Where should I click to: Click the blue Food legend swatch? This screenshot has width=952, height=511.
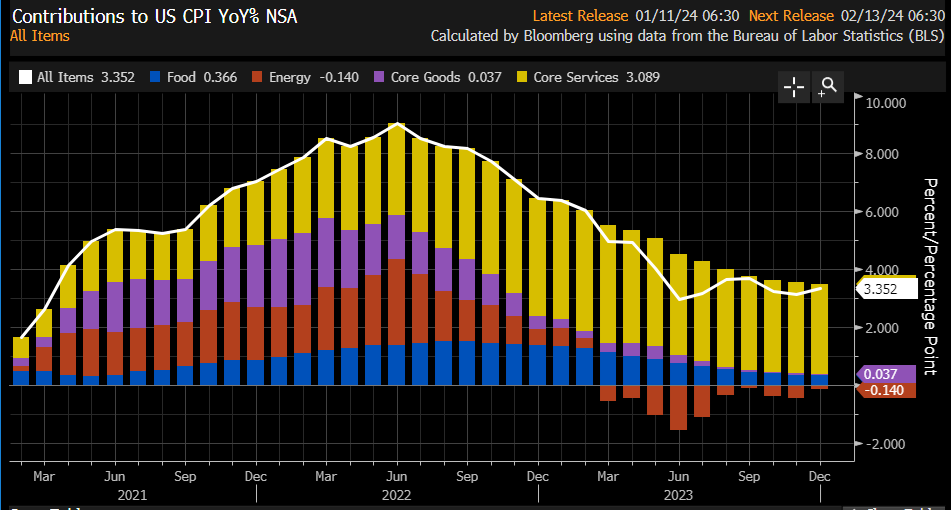155,77
